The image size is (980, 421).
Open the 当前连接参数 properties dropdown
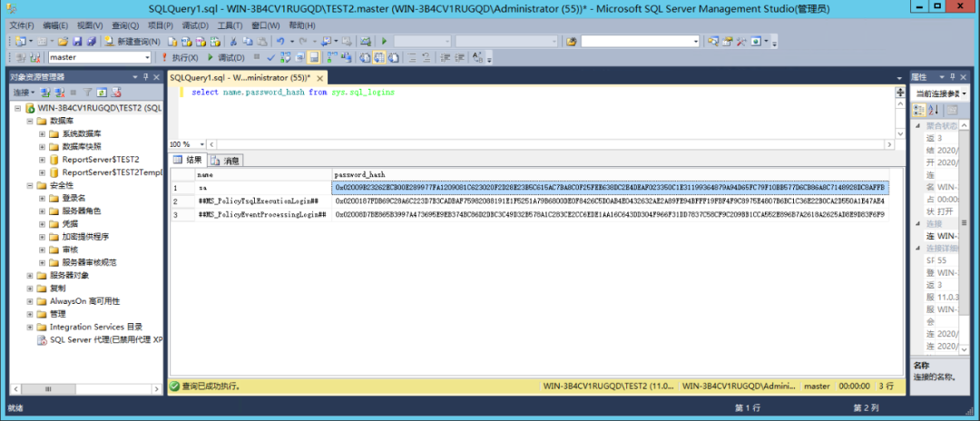(x=965, y=93)
